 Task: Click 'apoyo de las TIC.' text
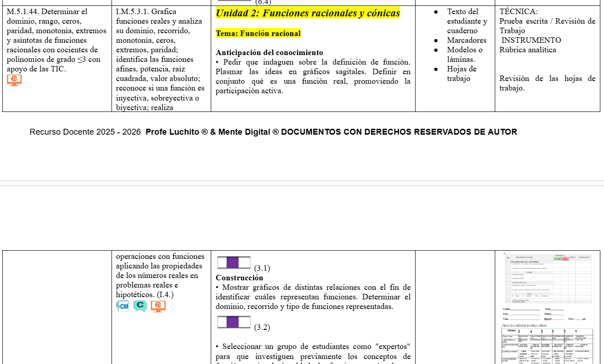click(36, 69)
